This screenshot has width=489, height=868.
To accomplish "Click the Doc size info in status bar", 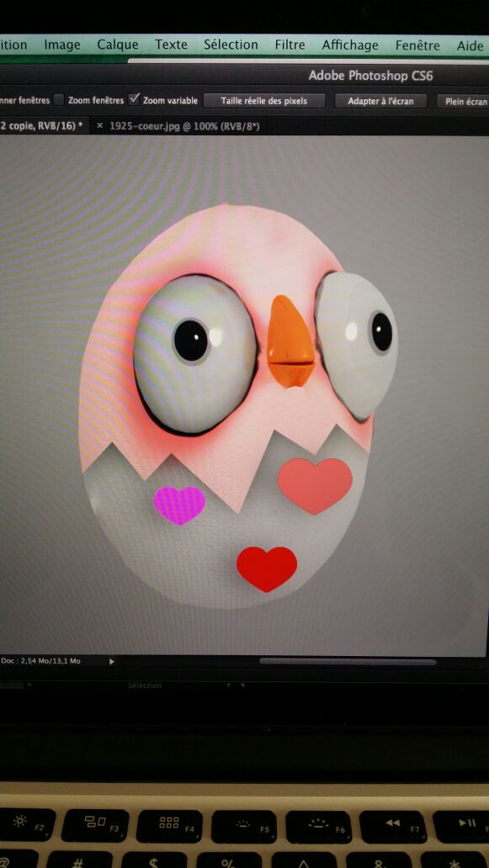I will point(40,661).
